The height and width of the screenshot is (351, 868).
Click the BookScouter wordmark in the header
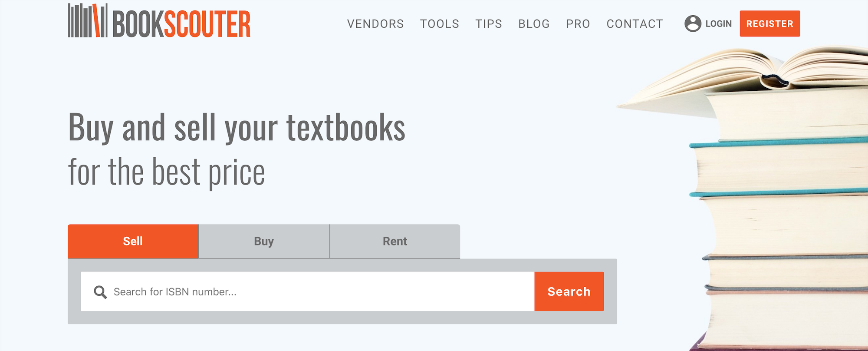[181, 24]
